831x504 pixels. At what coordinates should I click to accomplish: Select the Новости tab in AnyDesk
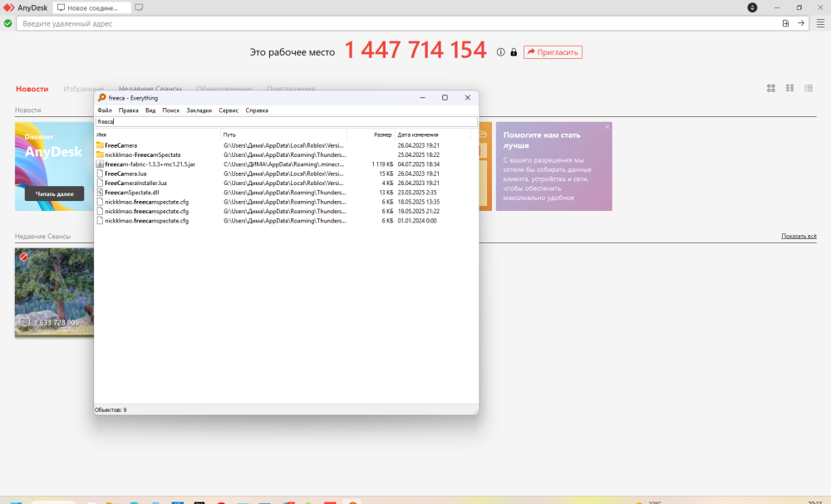(x=32, y=89)
